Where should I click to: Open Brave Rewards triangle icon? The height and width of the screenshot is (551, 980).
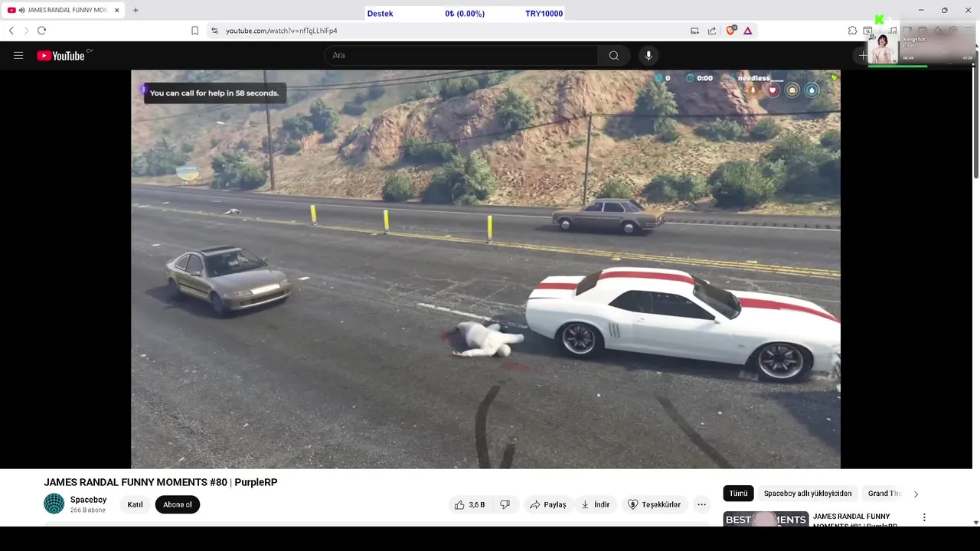747,31
